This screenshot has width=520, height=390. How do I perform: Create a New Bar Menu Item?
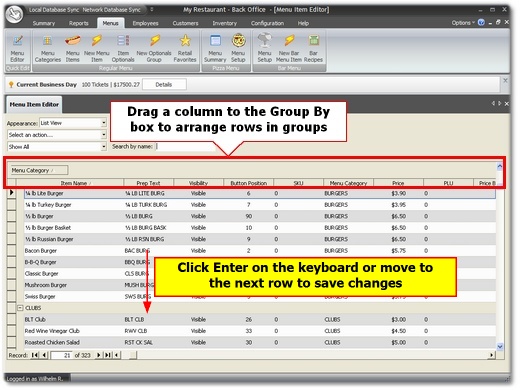pyautogui.click(x=289, y=48)
